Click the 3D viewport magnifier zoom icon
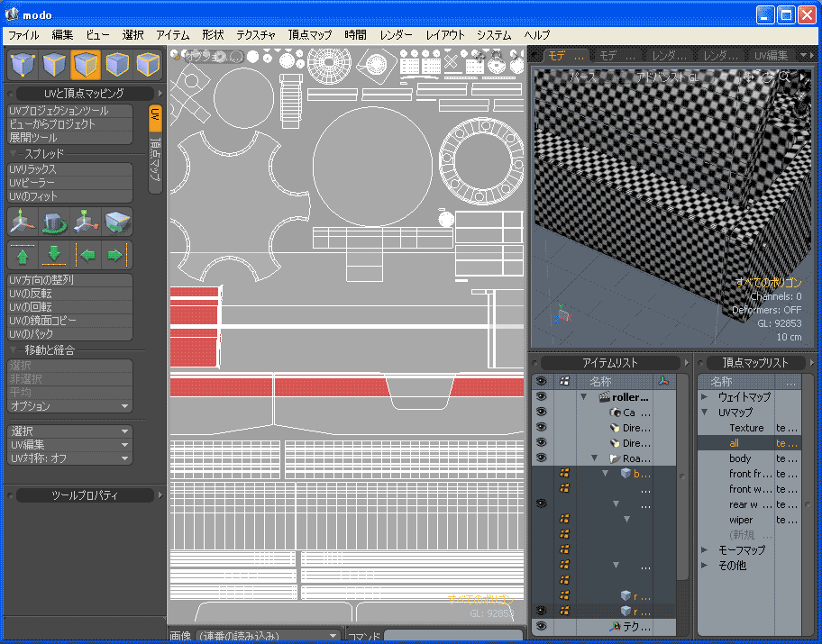The height and width of the screenshot is (644, 822). pyautogui.click(x=785, y=77)
